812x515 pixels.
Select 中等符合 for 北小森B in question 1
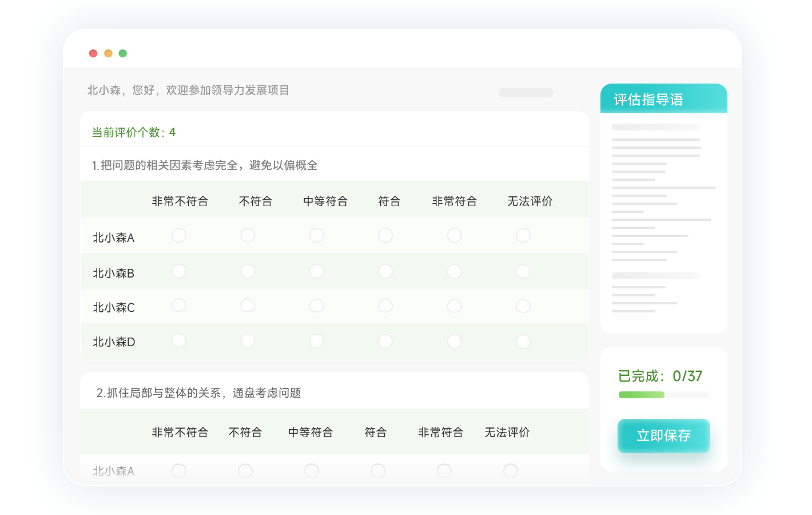[x=317, y=271]
